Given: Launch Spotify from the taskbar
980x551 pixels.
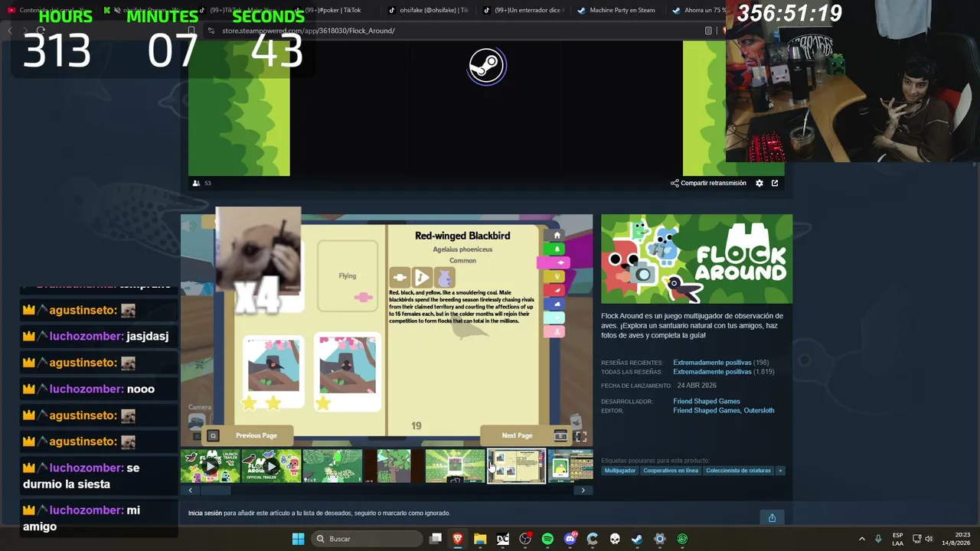Looking at the screenshot, I should coord(547,539).
